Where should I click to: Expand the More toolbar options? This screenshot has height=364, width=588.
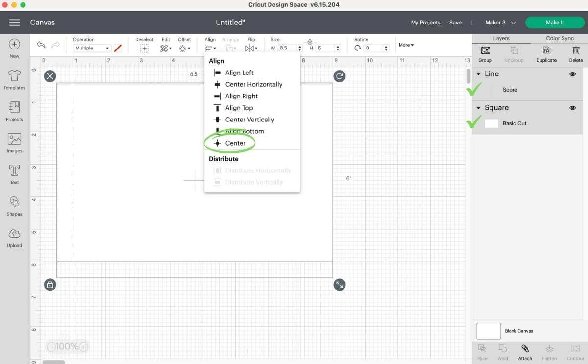click(406, 45)
